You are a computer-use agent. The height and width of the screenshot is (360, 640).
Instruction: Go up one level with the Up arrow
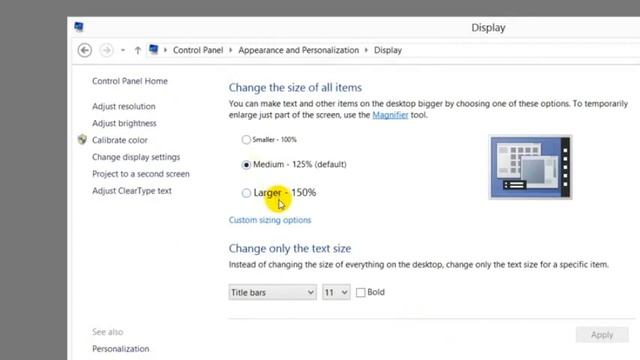coord(138,50)
